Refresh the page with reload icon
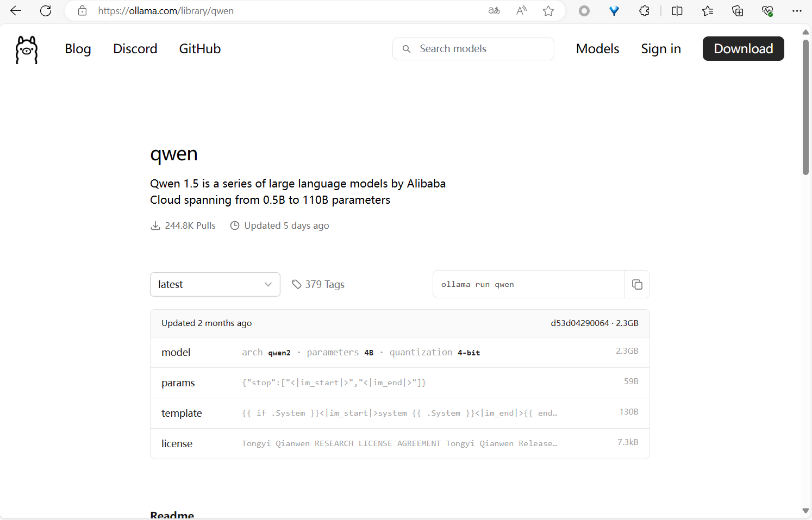 pos(46,11)
